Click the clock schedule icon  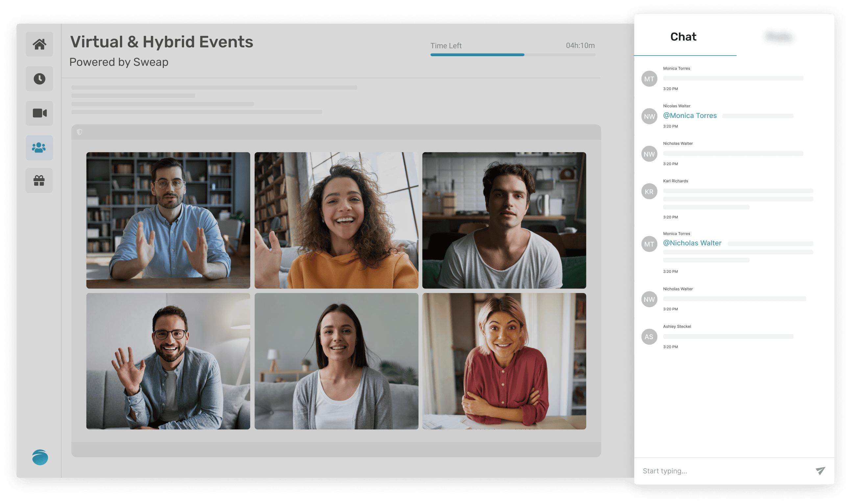pos(39,79)
